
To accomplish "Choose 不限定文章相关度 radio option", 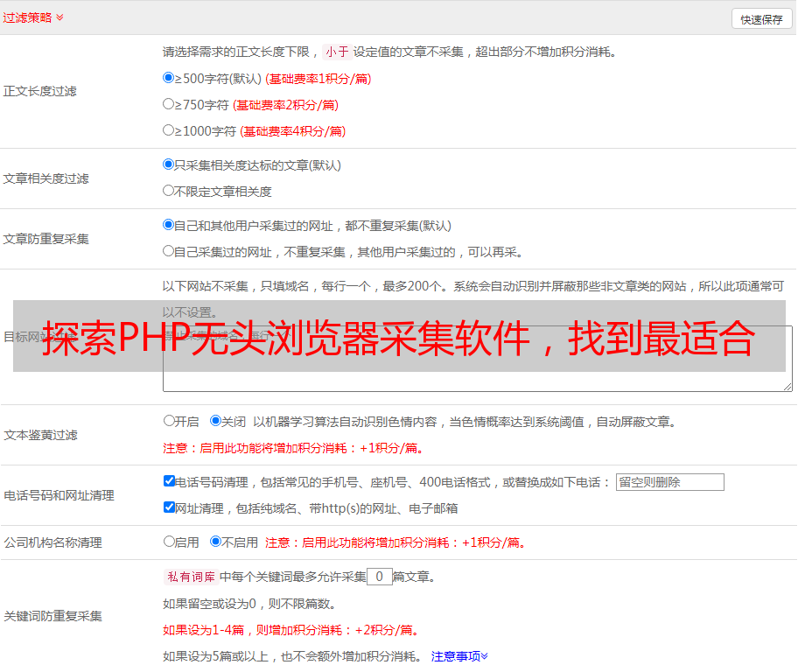I will point(169,191).
